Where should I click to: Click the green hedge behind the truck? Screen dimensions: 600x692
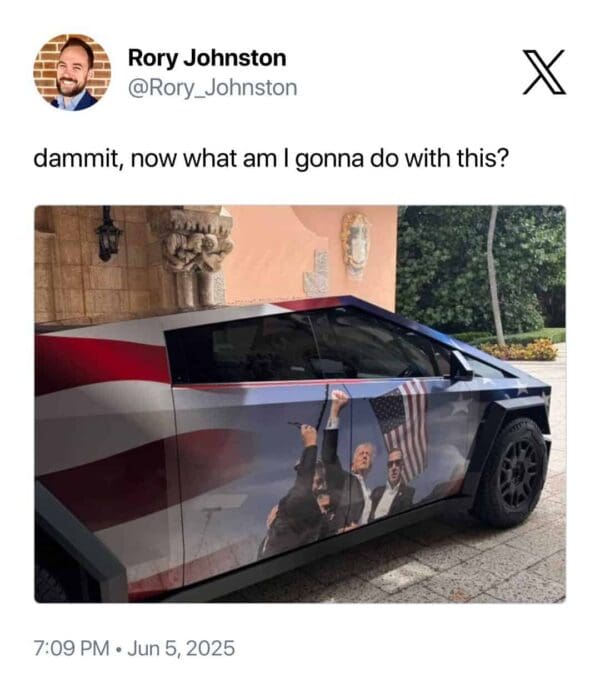(x=481, y=269)
